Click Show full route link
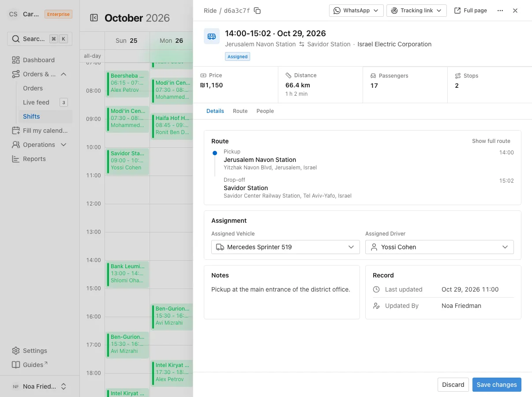Image resolution: width=532 pixels, height=397 pixels. 491,141
